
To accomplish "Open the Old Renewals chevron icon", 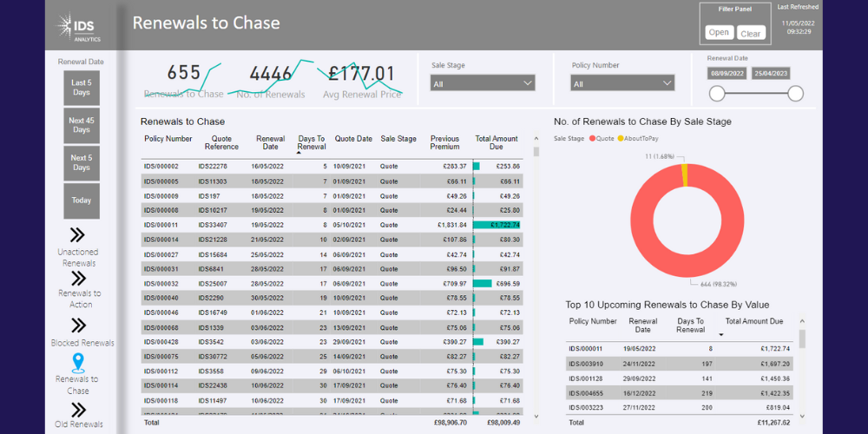I will coord(77,409).
